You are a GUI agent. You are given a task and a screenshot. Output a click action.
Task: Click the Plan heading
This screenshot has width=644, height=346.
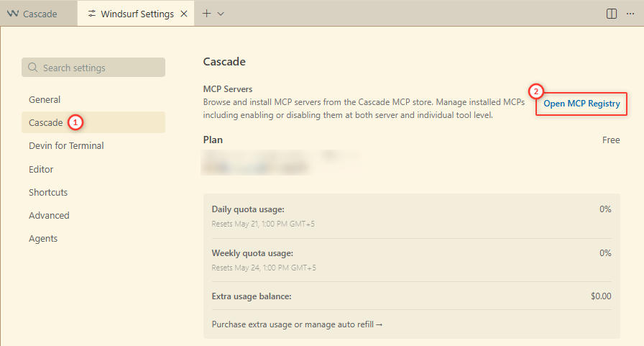(x=213, y=140)
